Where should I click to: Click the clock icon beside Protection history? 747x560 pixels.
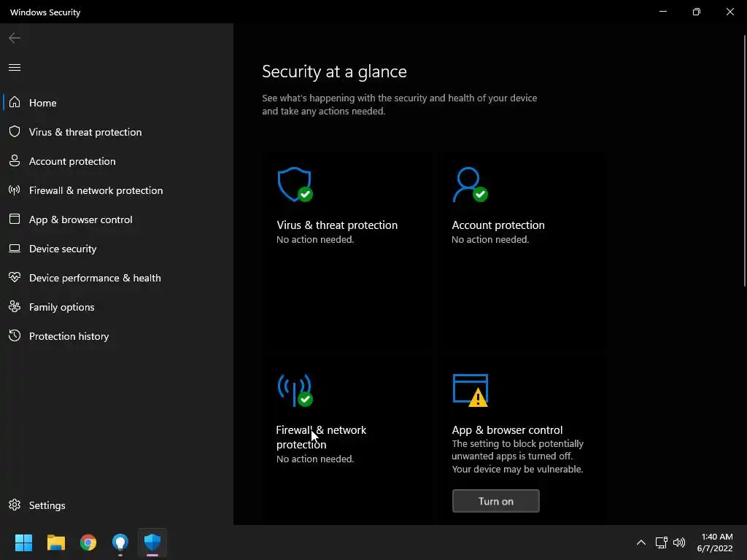click(x=15, y=335)
